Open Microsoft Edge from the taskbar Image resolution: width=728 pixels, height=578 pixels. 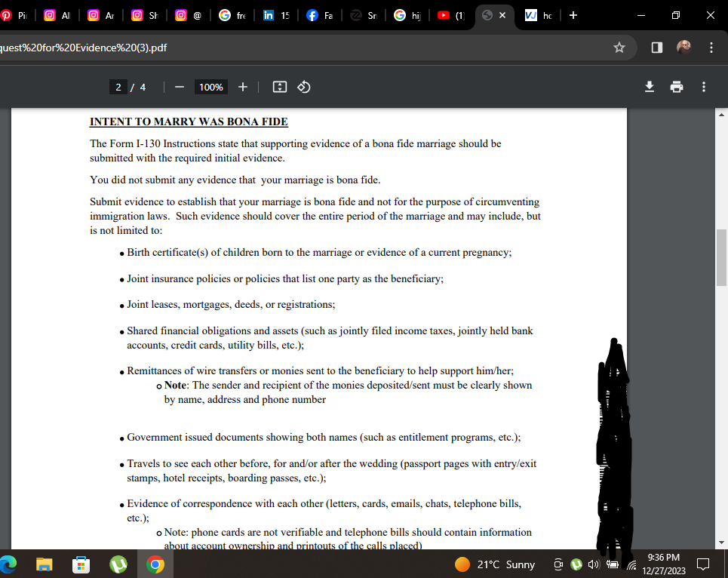pyautogui.click(x=8, y=564)
